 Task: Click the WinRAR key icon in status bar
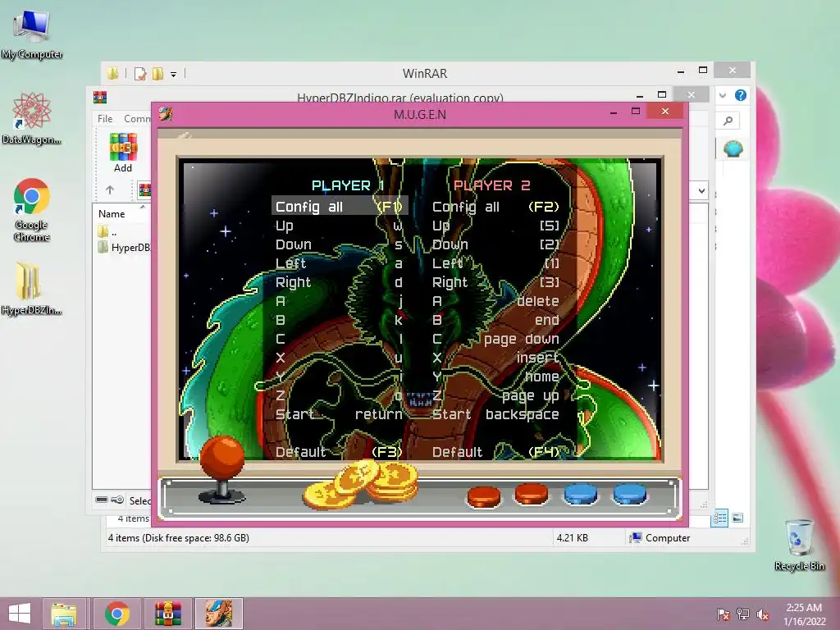(117, 500)
